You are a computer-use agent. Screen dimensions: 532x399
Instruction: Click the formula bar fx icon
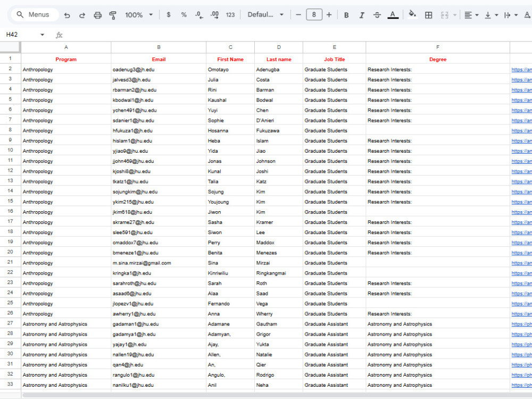coord(59,35)
